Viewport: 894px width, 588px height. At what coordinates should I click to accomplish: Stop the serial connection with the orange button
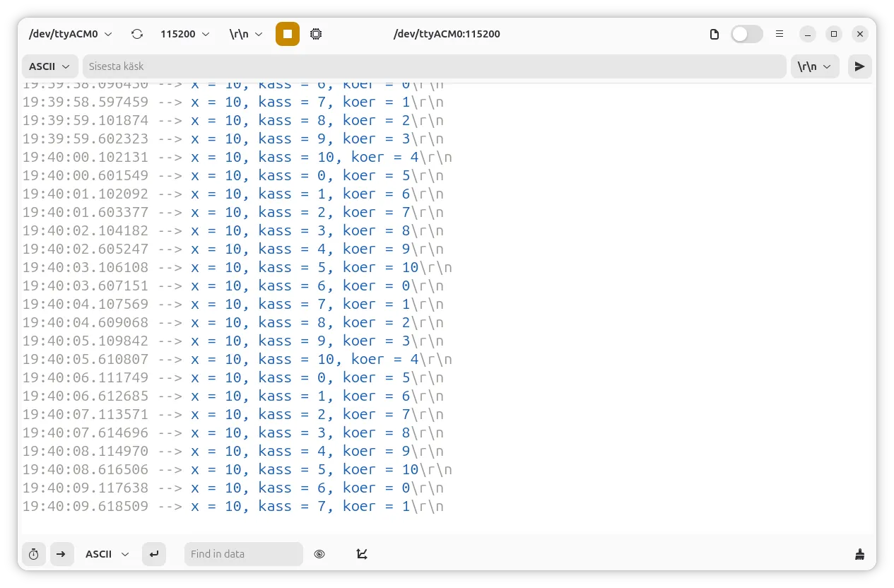[288, 34]
